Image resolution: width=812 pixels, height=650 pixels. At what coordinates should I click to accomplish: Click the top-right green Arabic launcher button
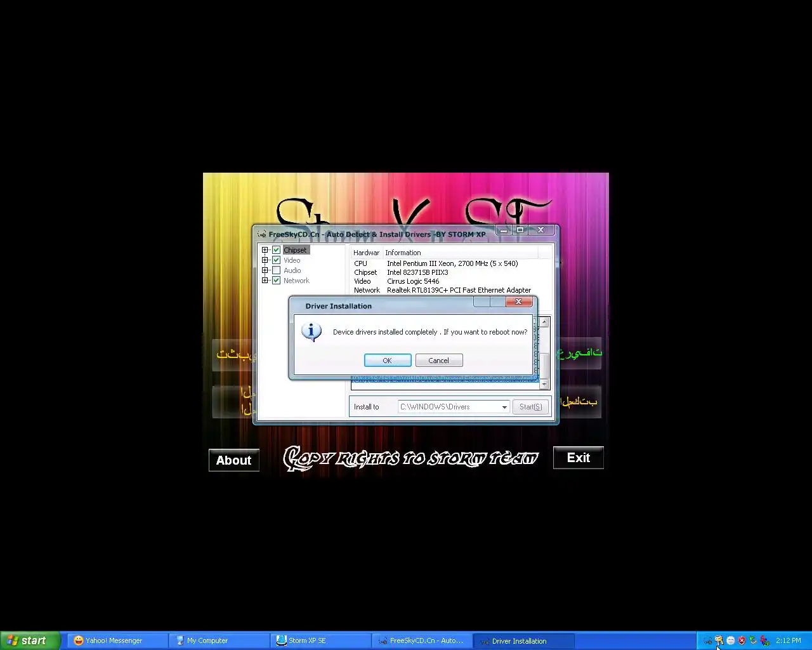tap(580, 353)
